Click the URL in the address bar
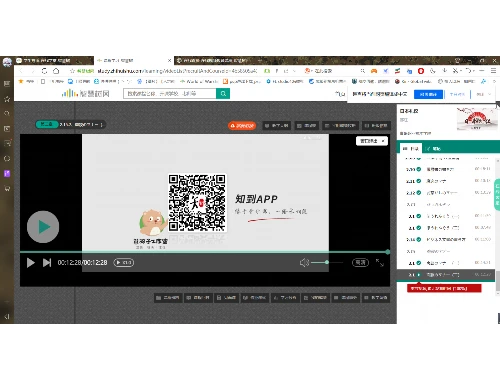 pyautogui.click(x=177, y=71)
